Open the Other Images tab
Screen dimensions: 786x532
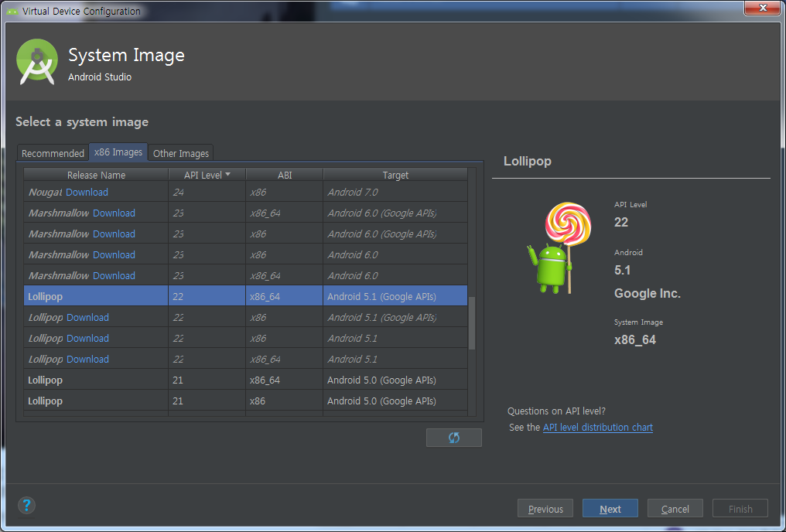pyautogui.click(x=181, y=153)
